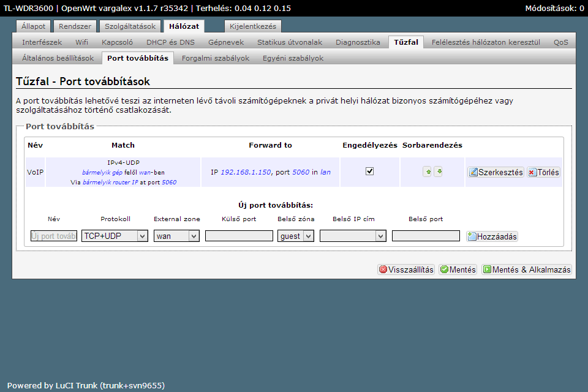Click the Kijelentkezés logout tab

[253, 26]
